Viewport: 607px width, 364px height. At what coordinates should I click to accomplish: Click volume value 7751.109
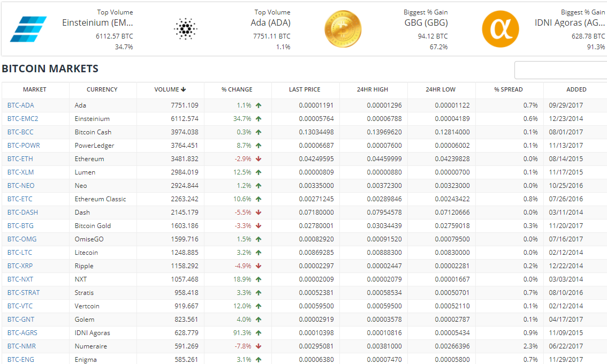tap(185, 105)
